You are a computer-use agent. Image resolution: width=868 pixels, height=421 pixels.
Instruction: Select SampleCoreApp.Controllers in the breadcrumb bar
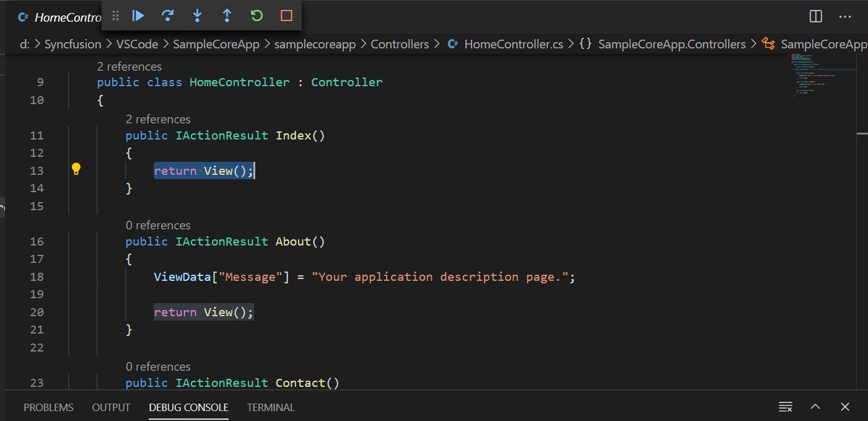(672, 44)
